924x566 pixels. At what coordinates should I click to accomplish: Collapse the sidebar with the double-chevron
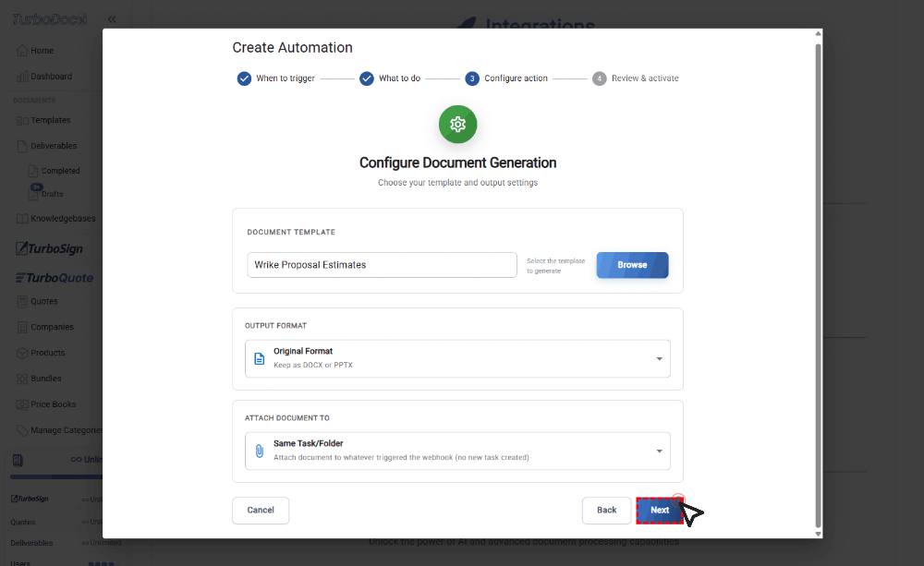tap(112, 18)
